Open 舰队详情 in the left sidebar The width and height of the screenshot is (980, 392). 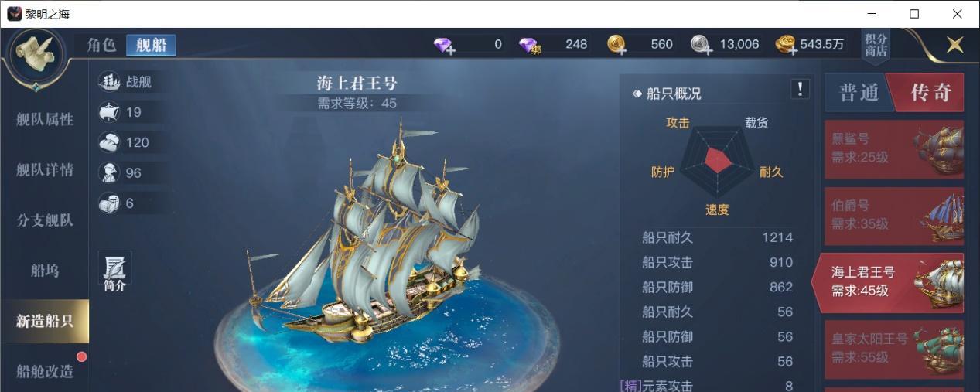(x=45, y=170)
